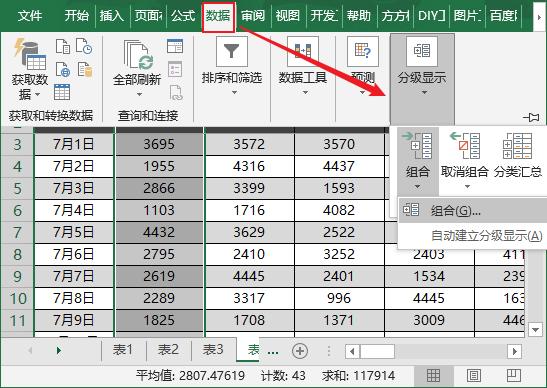Switch to Page Layout view icon
Image resolution: width=547 pixels, height=388 pixels.
[x=473, y=376]
